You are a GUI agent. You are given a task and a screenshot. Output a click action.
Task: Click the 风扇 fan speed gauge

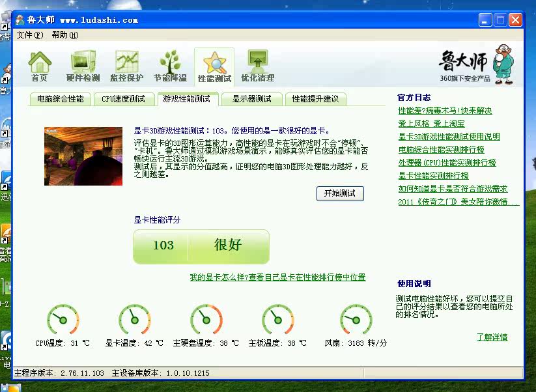coord(356,320)
